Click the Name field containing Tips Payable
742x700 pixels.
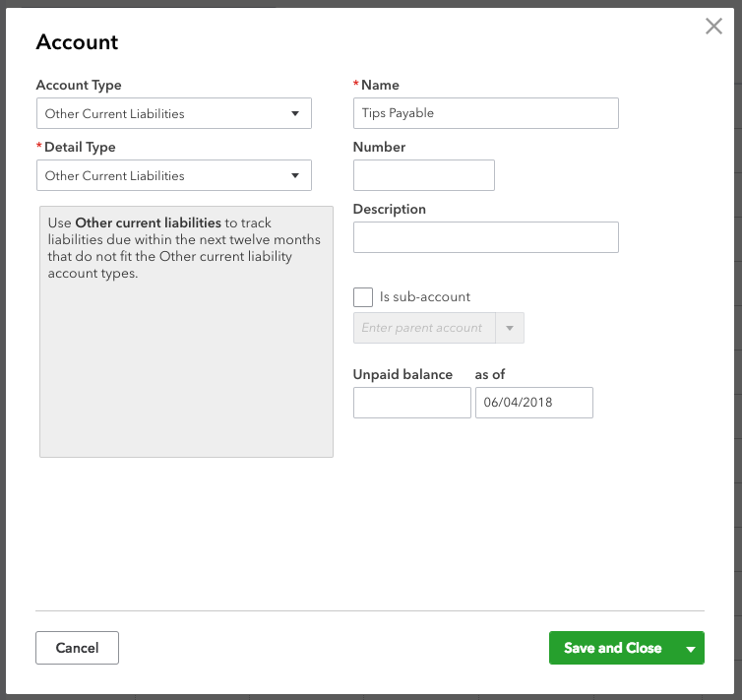pyautogui.click(x=485, y=113)
